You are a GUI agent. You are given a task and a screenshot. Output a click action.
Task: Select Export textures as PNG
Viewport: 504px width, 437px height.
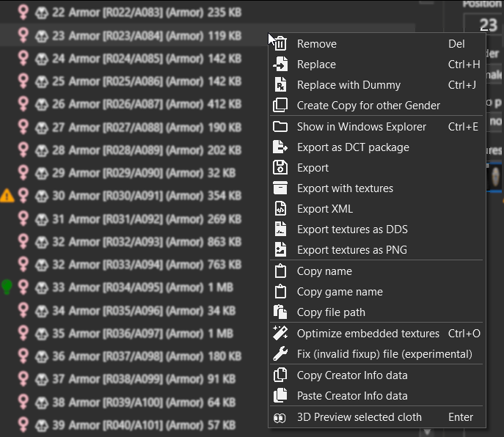[x=351, y=250]
